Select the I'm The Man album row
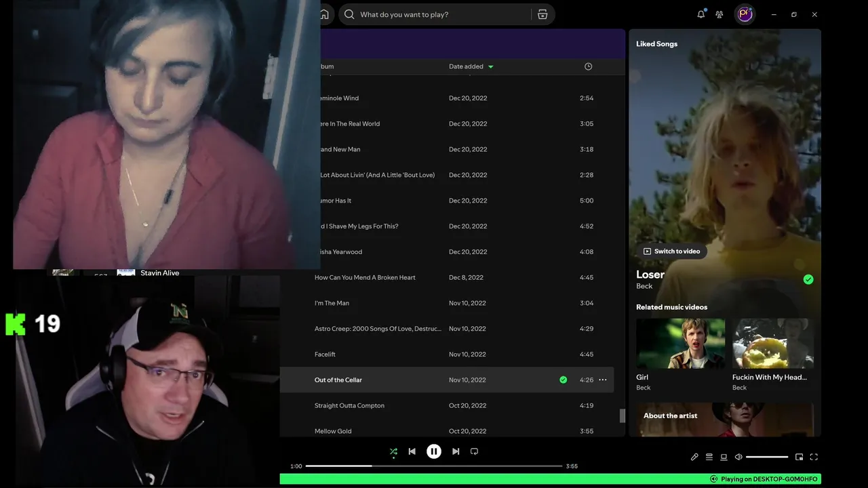 click(448, 304)
